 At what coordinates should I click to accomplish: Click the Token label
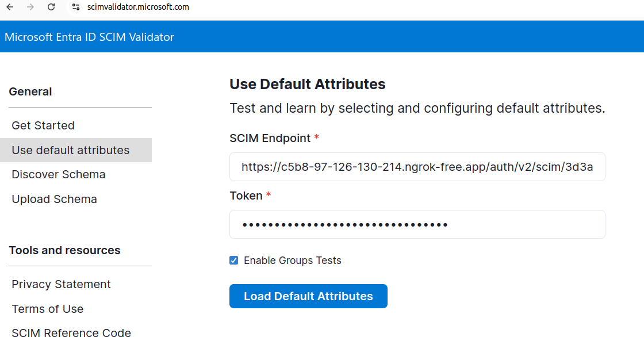[246, 196]
